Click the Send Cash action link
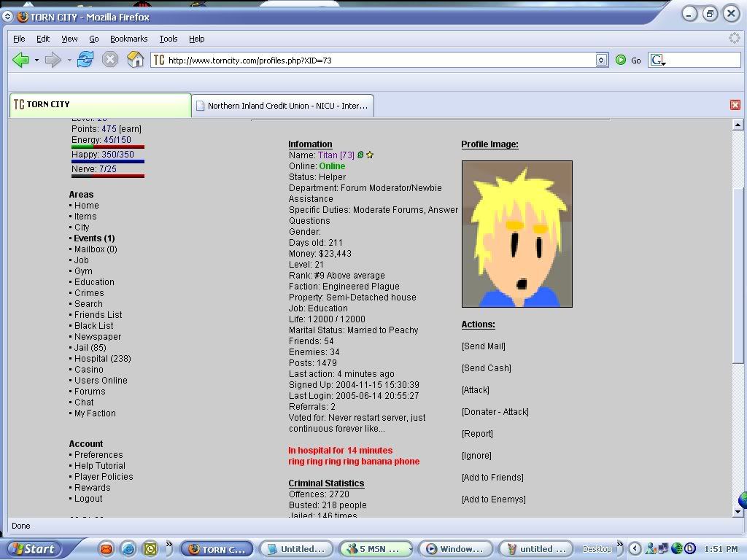 (x=486, y=368)
